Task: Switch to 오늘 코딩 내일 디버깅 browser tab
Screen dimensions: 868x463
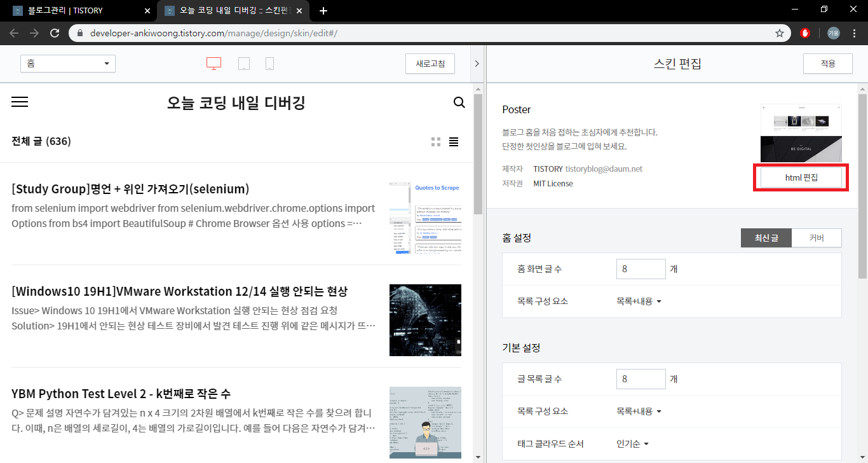Action: click(x=233, y=11)
